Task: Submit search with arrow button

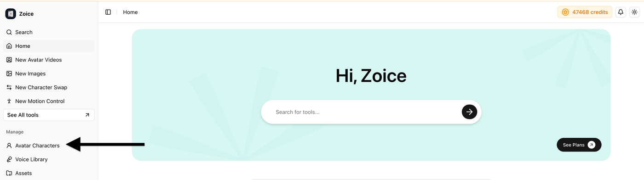Action: pyautogui.click(x=469, y=112)
